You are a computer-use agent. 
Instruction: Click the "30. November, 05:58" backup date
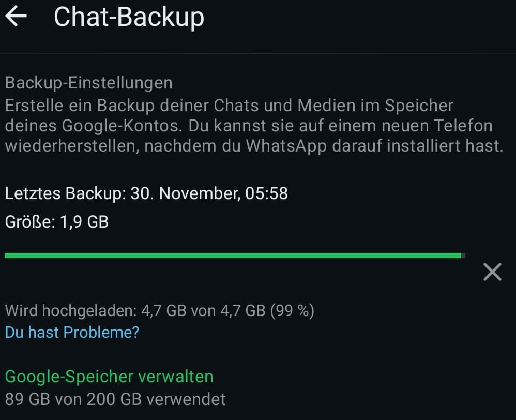[209, 194]
